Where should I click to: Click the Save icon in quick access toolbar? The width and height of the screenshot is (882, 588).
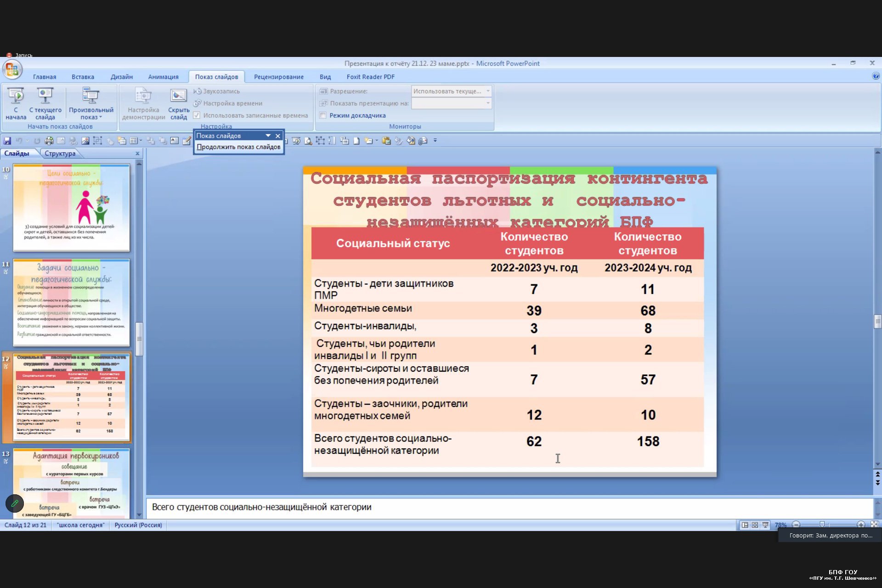[7, 141]
